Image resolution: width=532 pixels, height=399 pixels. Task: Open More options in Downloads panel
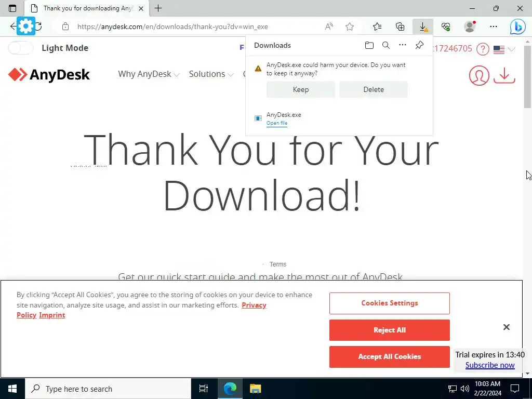coord(403,45)
